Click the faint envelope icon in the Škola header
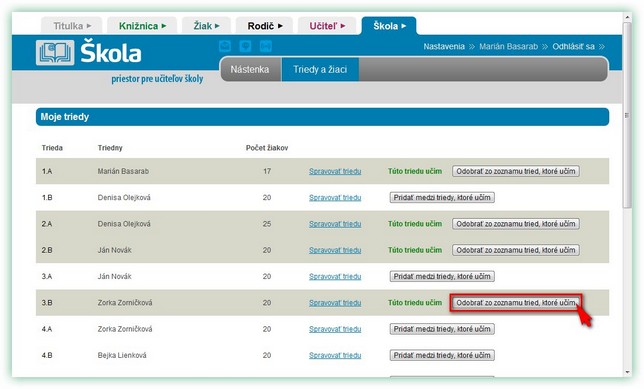 225,46
